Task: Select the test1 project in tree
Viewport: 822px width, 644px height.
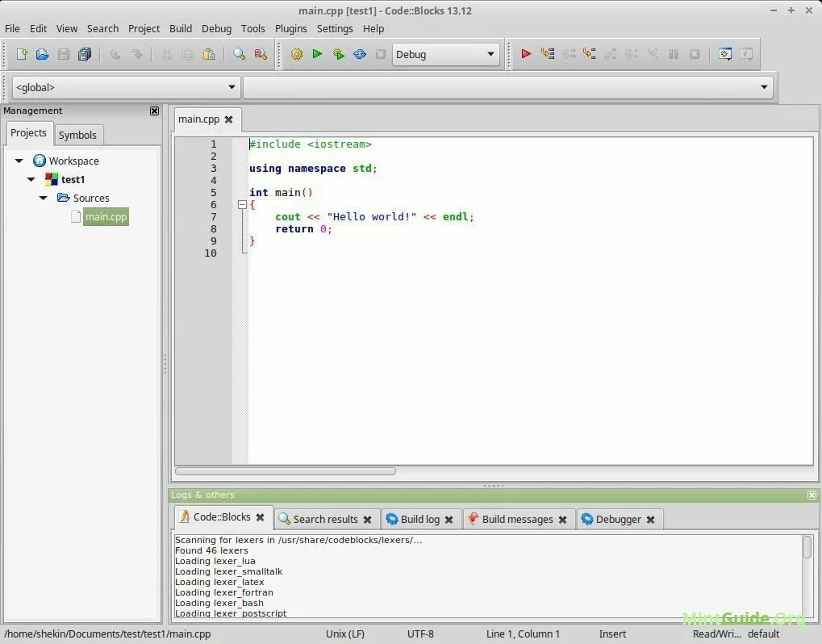Action: click(x=73, y=179)
